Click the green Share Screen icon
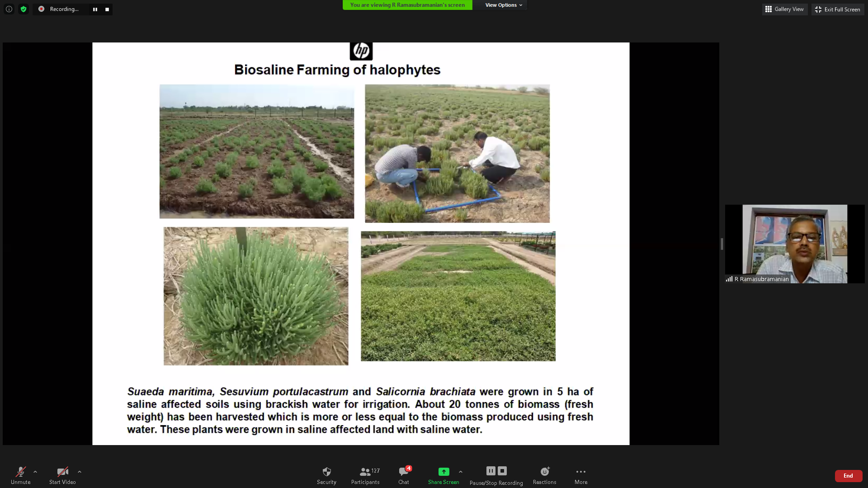This screenshot has width=868, height=488. pos(443,471)
